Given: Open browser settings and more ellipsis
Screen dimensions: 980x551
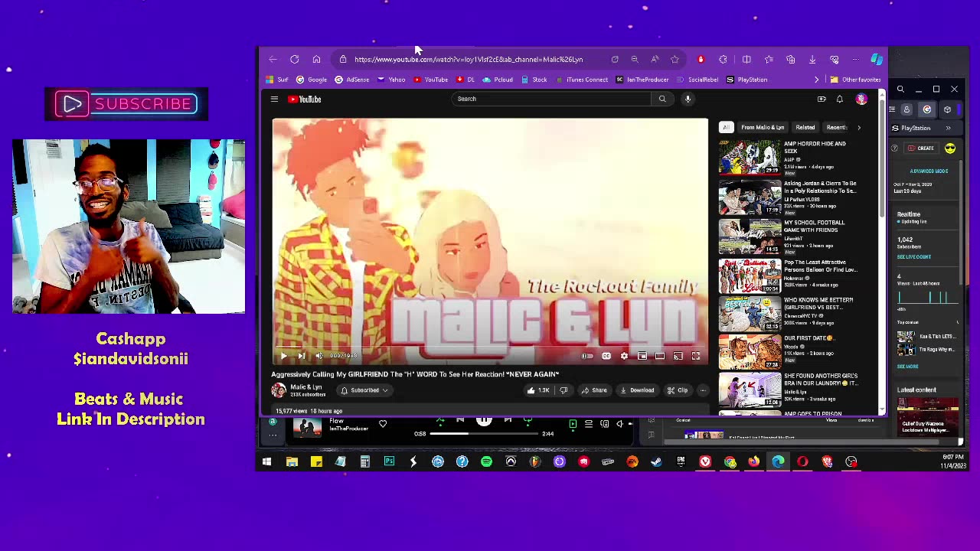Looking at the screenshot, I should (x=855, y=59).
